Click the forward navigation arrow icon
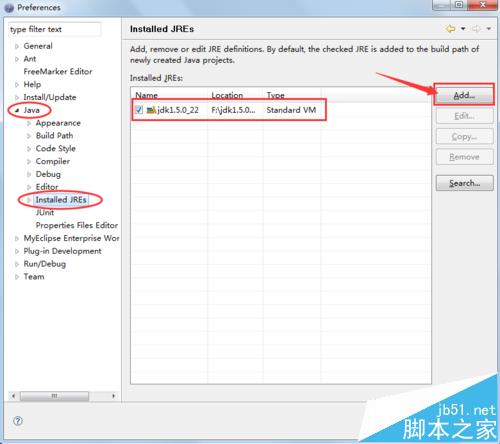The width and height of the screenshot is (500, 444). pyautogui.click(x=476, y=29)
